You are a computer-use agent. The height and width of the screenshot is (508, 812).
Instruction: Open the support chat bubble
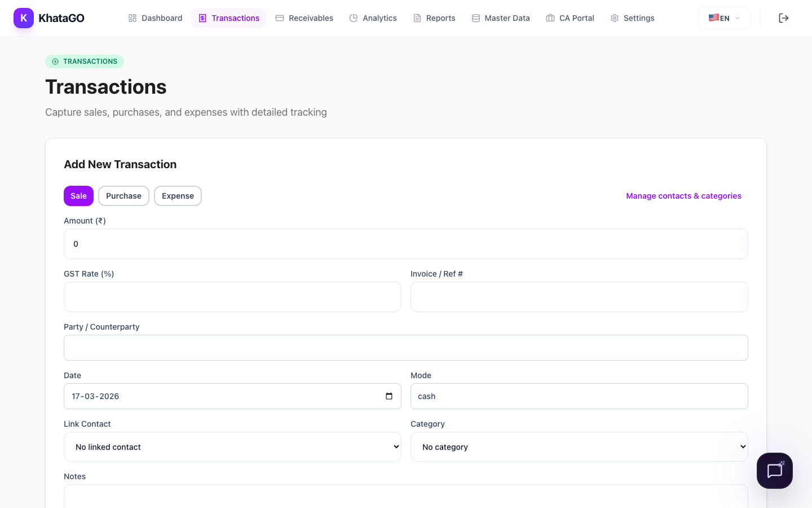pyautogui.click(x=774, y=470)
